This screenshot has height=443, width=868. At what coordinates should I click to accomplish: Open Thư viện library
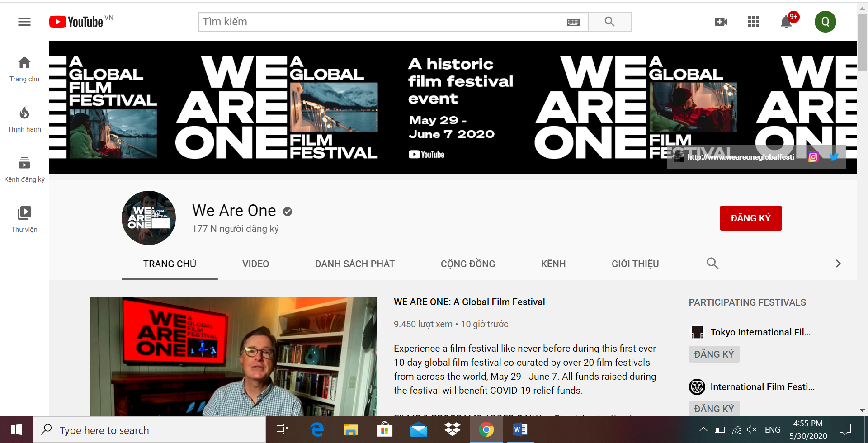[x=24, y=220]
